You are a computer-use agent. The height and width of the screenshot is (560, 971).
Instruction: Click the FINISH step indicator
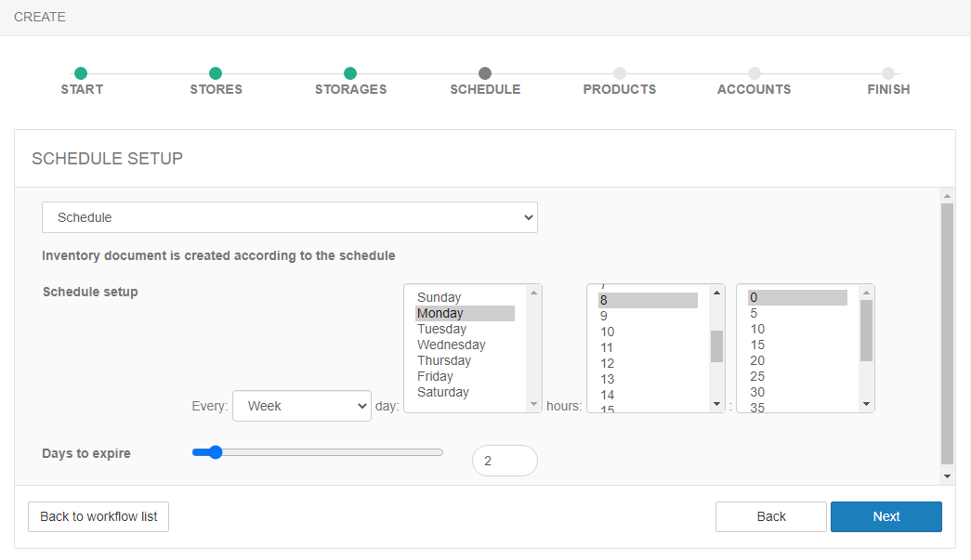pyautogui.click(x=888, y=73)
